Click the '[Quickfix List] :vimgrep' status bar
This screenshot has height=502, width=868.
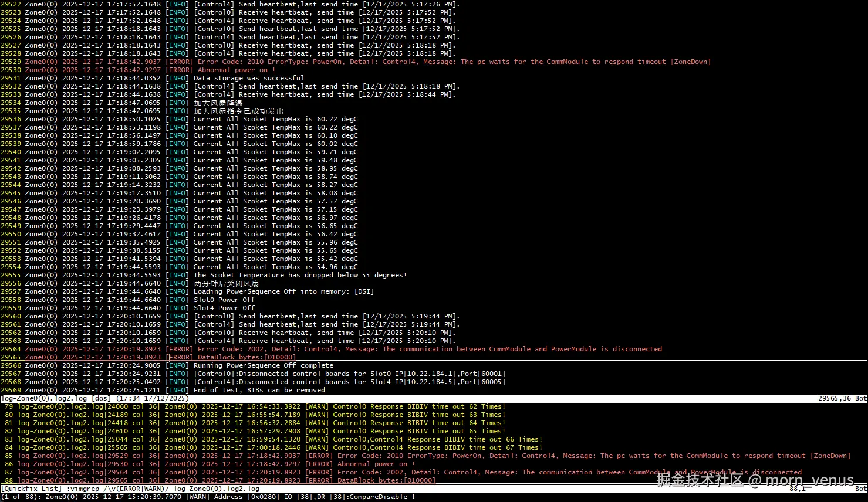pos(434,489)
